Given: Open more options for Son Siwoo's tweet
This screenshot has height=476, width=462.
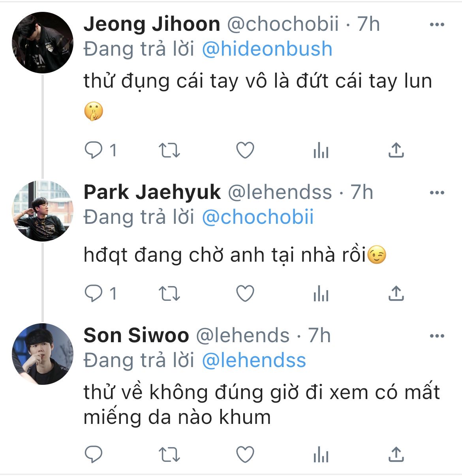Looking at the screenshot, I should pyautogui.click(x=437, y=336).
